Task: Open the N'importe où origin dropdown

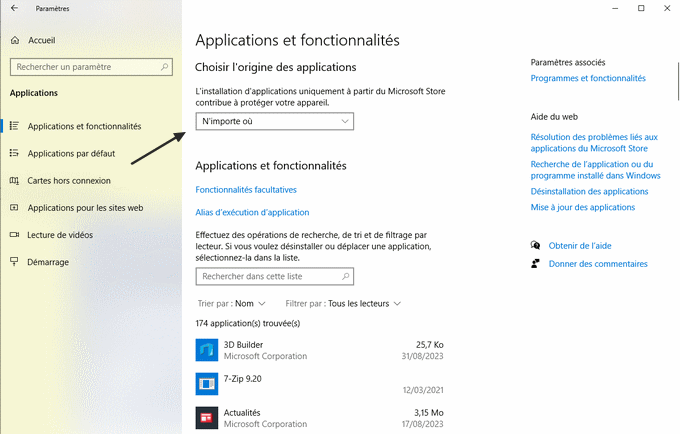Action: point(275,121)
